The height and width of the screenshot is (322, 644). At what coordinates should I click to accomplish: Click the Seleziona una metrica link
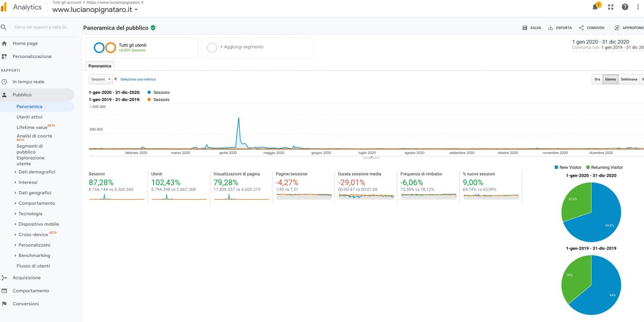point(138,79)
